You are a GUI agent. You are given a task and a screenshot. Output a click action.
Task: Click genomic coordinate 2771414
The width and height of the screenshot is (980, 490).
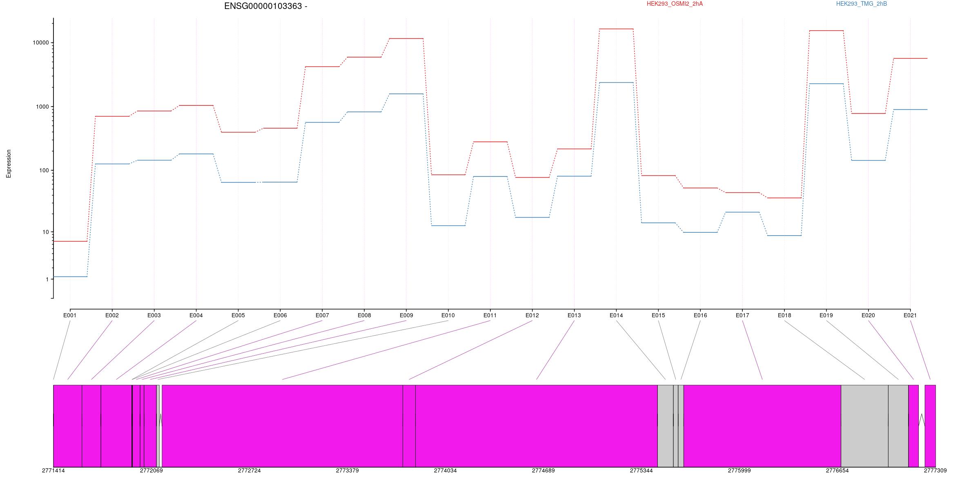pyautogui.click(x=53, y=470)
